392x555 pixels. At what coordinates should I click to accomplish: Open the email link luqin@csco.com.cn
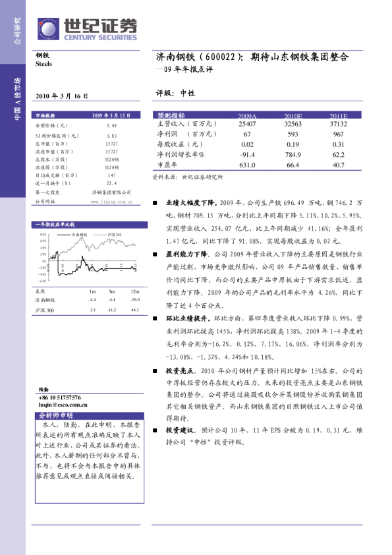click(63, 405)
